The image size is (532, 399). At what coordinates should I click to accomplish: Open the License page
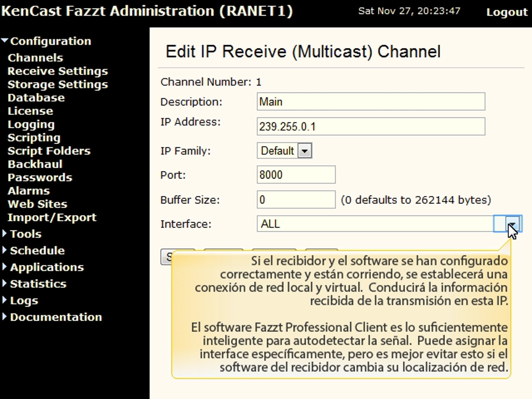point(30,111)
